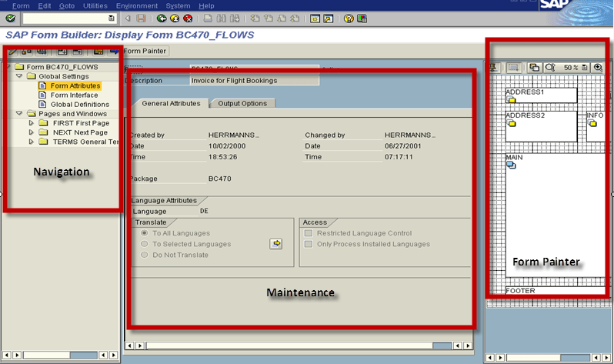This screenshot has width=614, height=364.
Task: Click the maintenance pane horizontal scrollbar thumb
Action: pos(441,346)
